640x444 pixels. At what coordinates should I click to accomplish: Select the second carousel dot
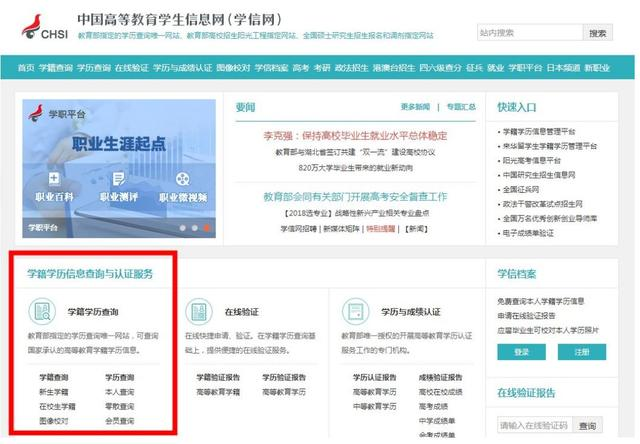click(195, 228)
